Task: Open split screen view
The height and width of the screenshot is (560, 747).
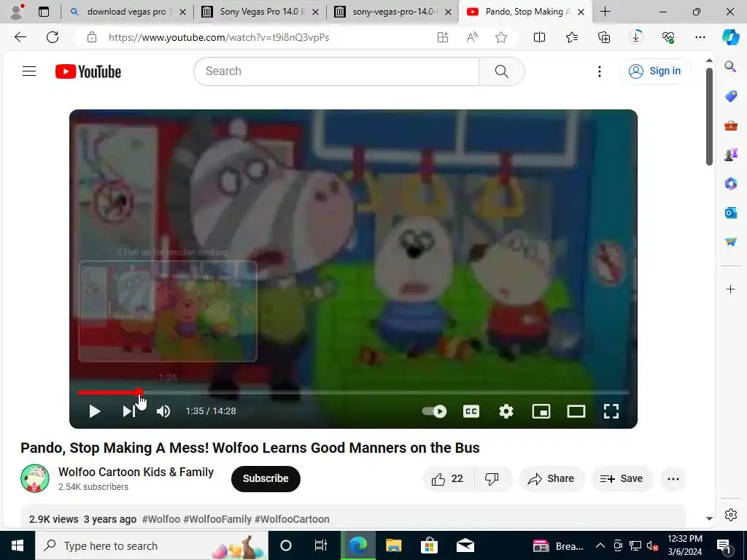Action: [x=539, y=37]
